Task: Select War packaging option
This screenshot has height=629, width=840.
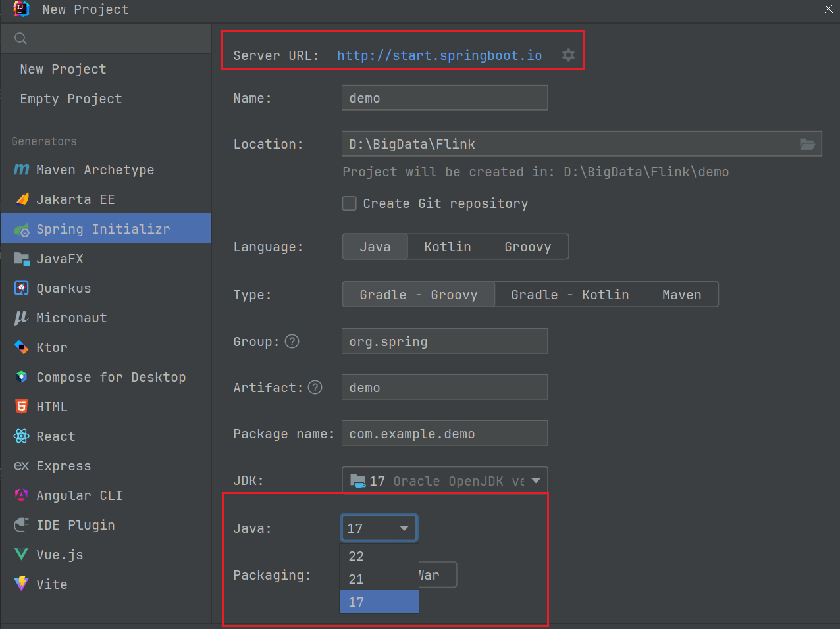Action: tap(437, 575)
